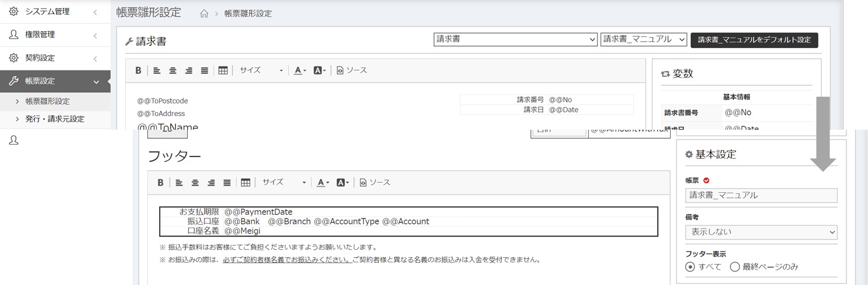Image resolution: width=868 pixels, height=285 pixels.
Task: Click ソース button in footer editor
Action: 375,183
